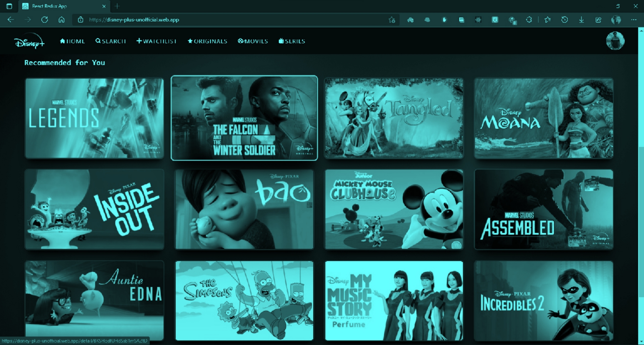
Task: Click the Home navigation link
Action: tap(72, 41)
